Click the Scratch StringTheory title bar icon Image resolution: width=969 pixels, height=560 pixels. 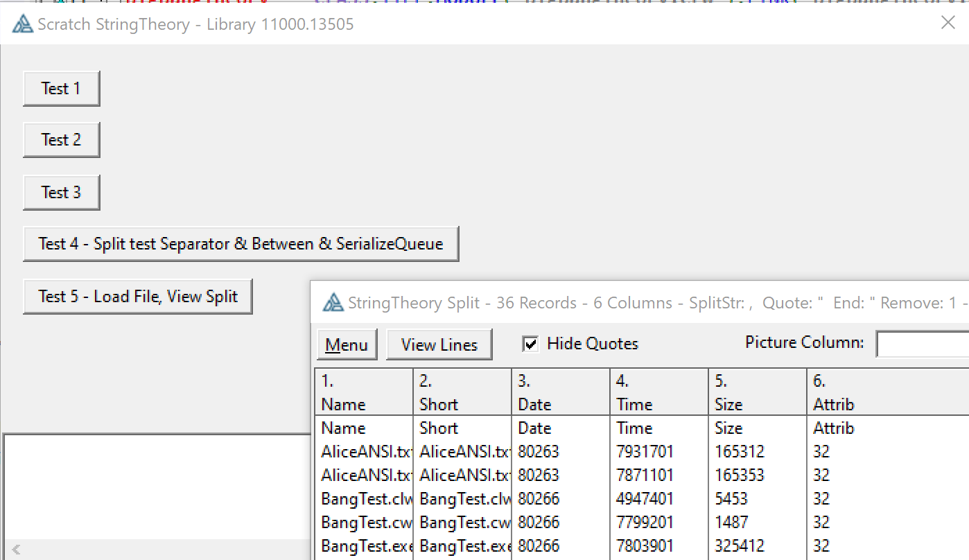tap(23, 24)
